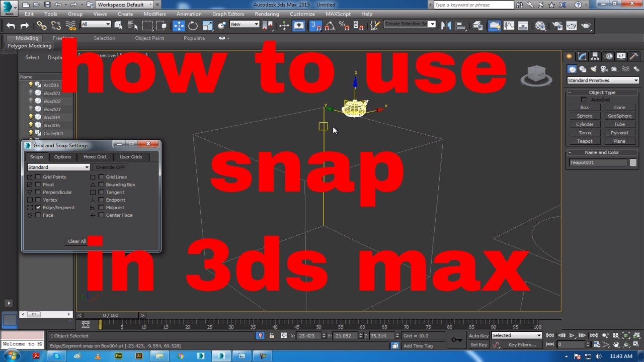Viewport: 644px width, 362px height.
Task: Switch to the Home Grid tab
Action: point(95,157)
